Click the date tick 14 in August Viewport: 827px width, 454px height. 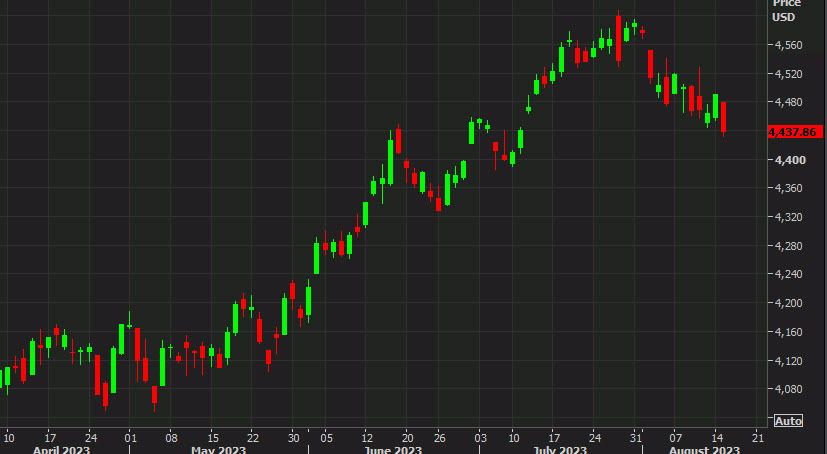(717, 438)
